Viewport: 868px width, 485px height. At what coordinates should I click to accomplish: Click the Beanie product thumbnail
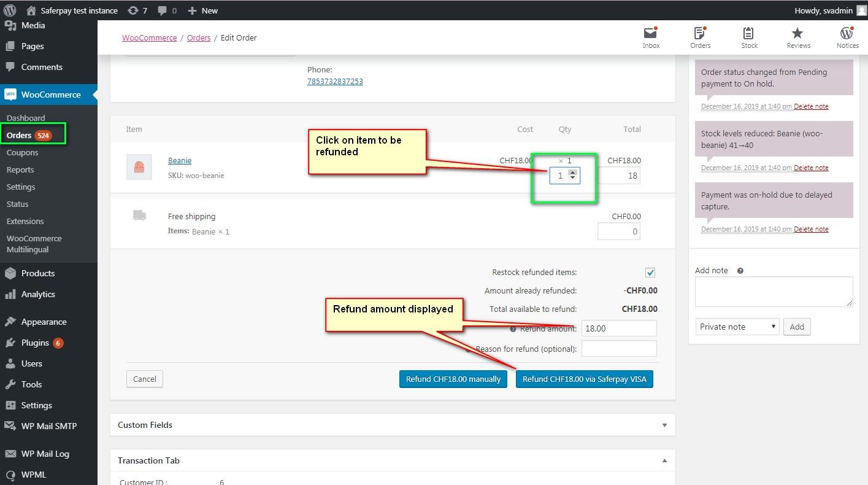pyautogui.click(x=139, y=167)
